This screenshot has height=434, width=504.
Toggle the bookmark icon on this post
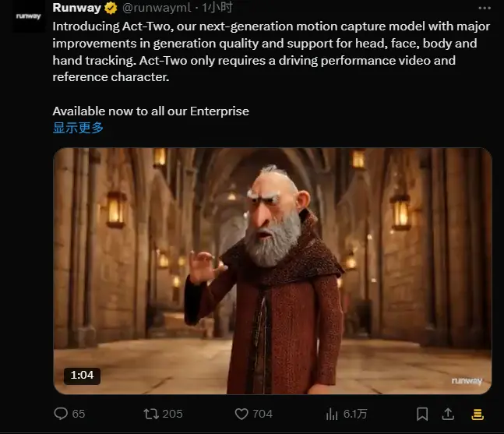click(x=422, y=414)
